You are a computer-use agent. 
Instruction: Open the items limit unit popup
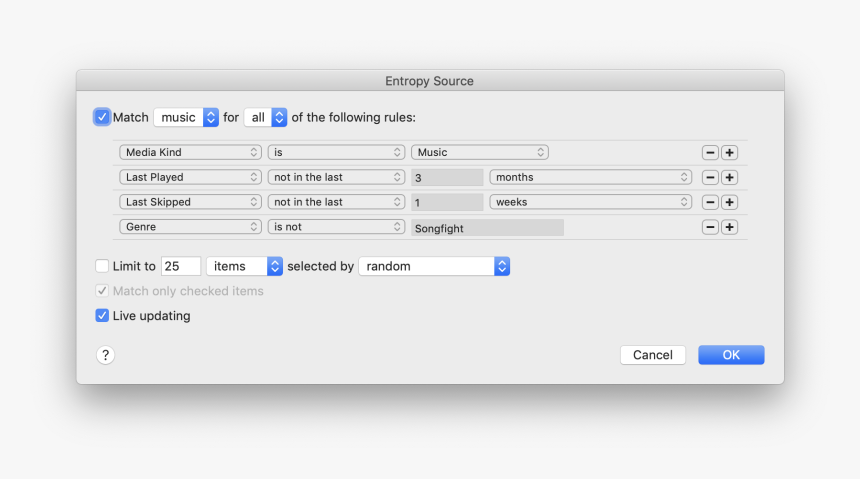tap(245, 266)
